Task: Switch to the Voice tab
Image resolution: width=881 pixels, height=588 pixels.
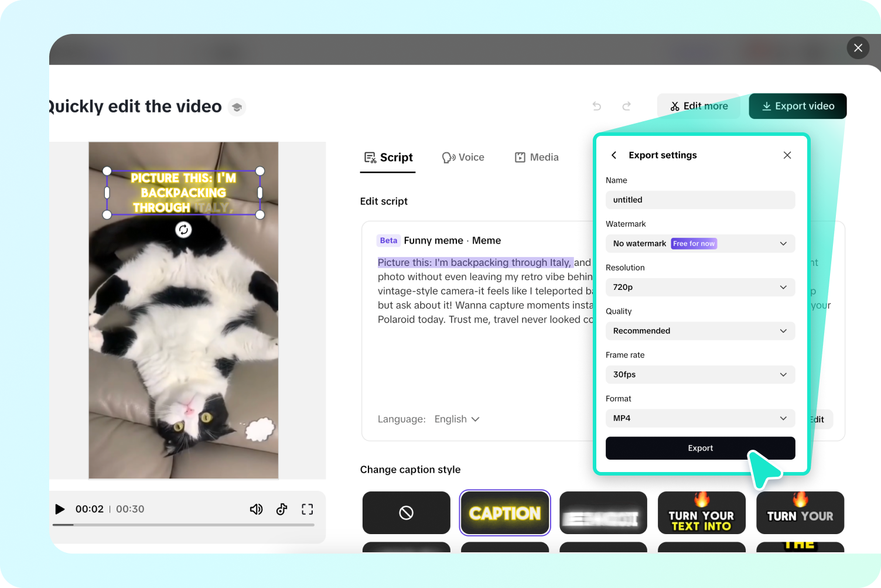Action: pyautogui.click(x=463, y=157)
